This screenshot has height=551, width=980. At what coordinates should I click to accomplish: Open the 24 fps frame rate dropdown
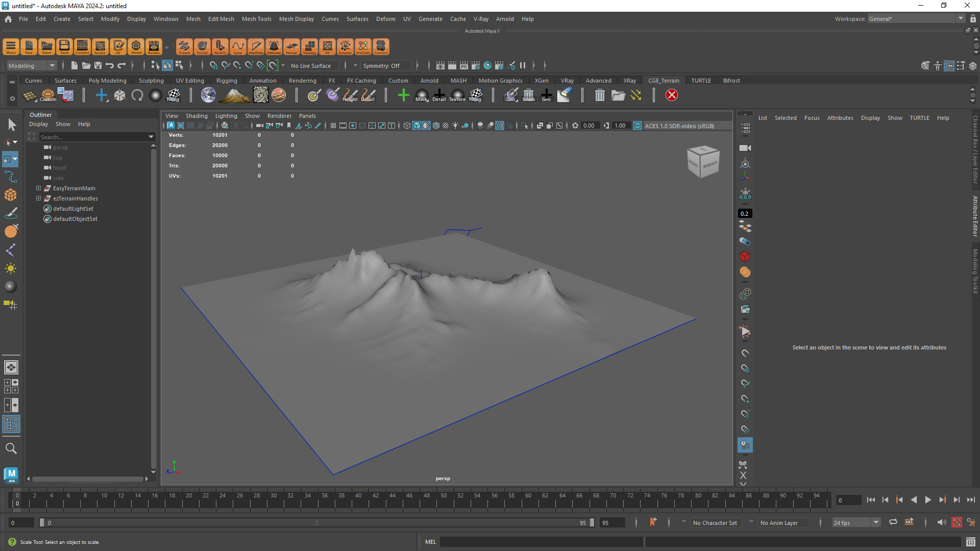856,522
